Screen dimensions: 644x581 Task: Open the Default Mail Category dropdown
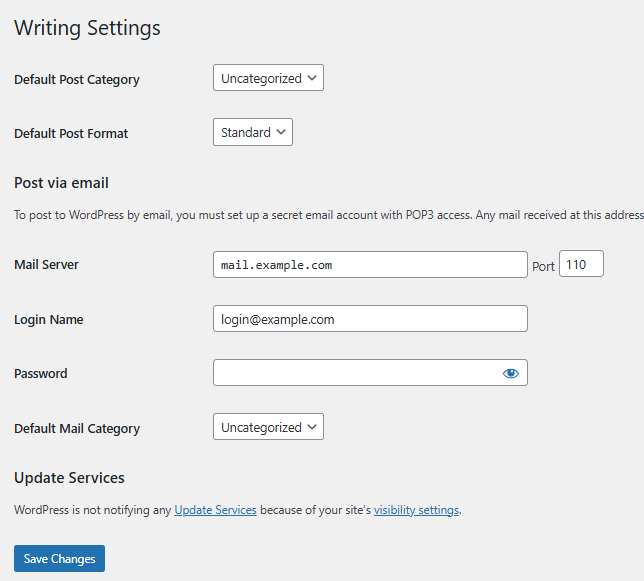click(x=268, y=427)
